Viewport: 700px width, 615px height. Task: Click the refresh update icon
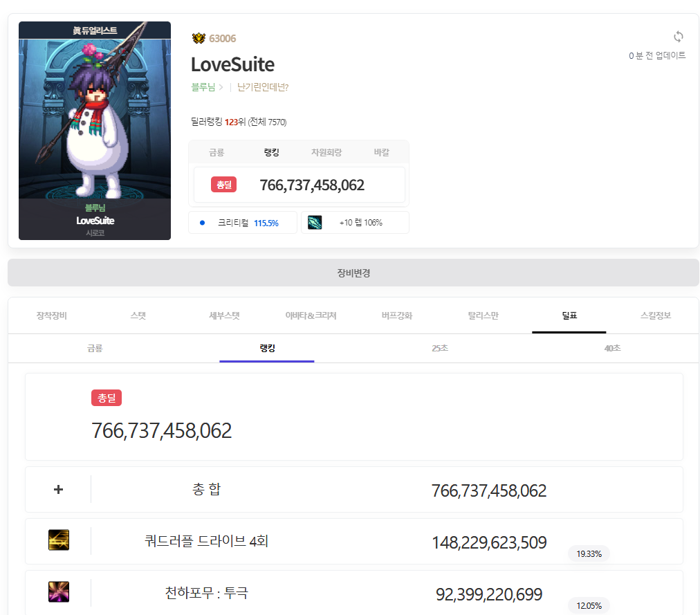point(678,37)
